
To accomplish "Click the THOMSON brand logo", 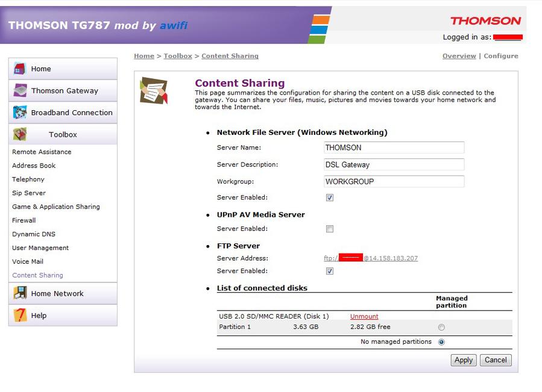I will [x=485, y=21].
